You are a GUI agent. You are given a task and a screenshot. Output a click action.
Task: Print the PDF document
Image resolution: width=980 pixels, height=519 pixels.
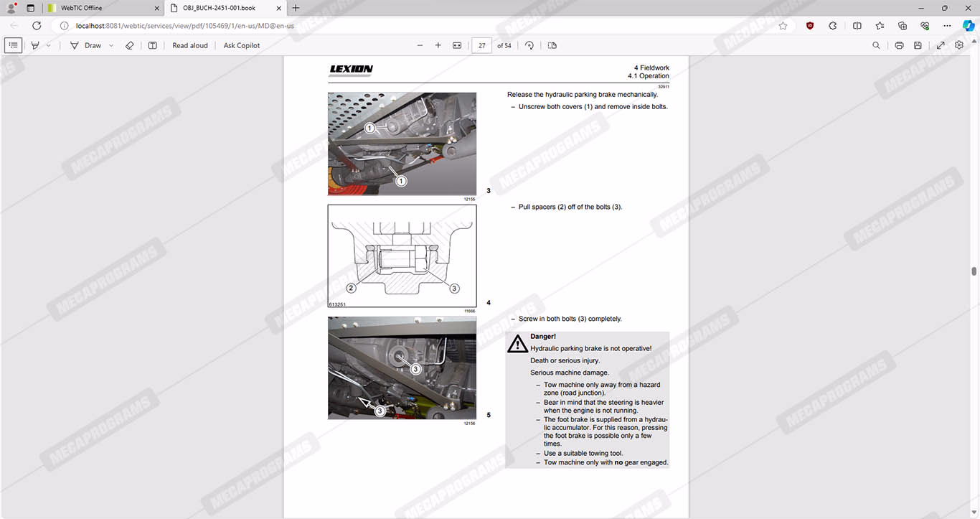899,45
